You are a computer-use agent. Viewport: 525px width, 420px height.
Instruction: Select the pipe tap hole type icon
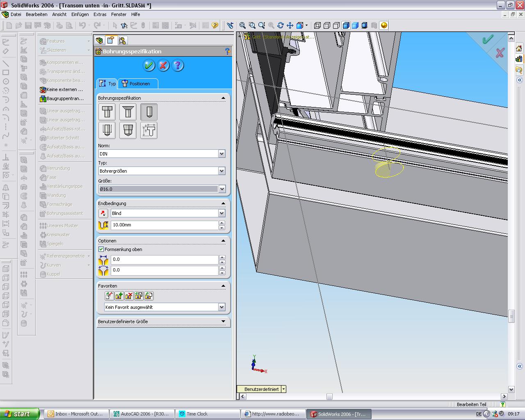128,130
